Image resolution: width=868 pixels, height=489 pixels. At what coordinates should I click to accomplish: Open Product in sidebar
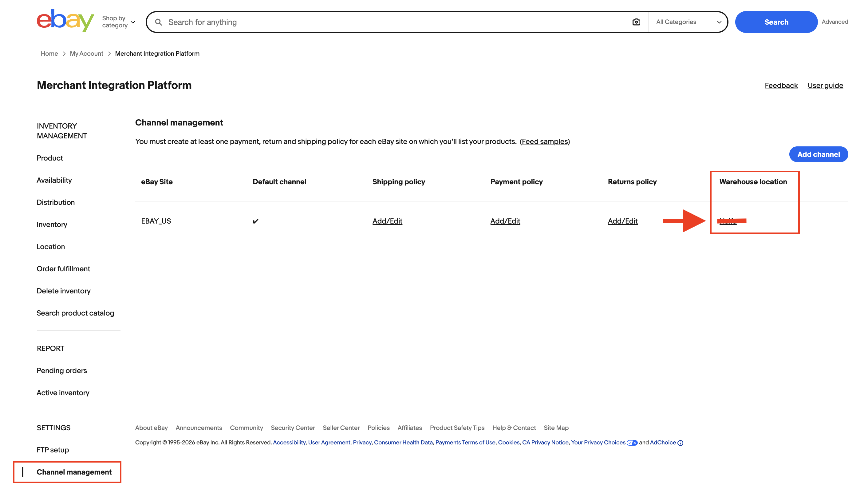[49, 158]
